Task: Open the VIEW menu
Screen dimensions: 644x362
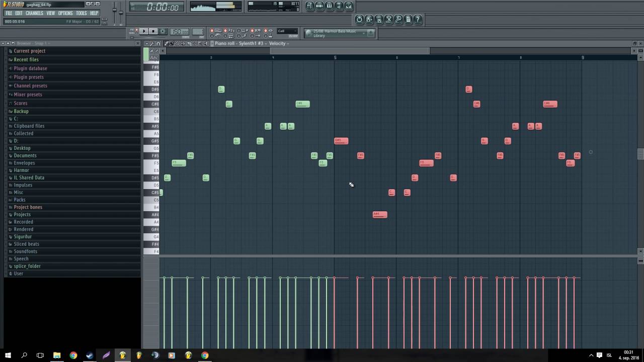Action: pos(51,13)
